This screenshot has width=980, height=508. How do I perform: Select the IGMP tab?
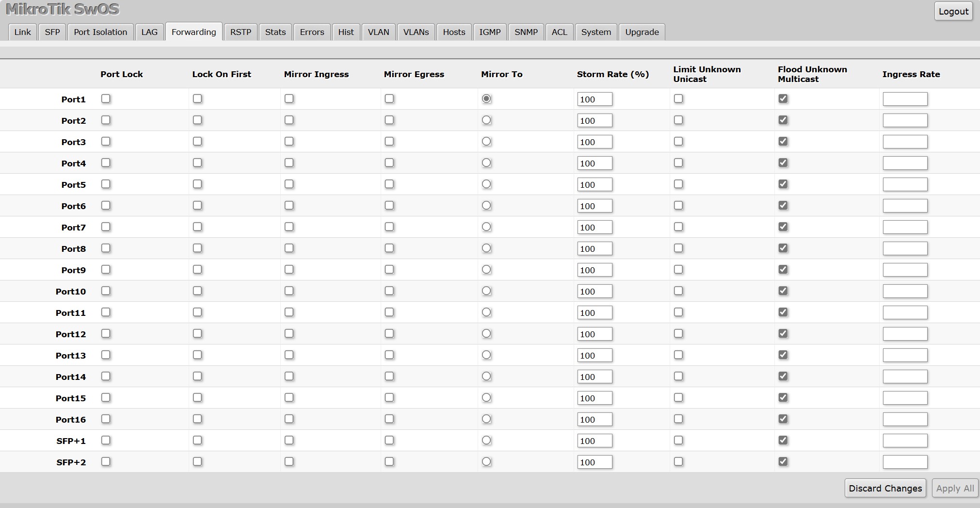click(490, 32)
